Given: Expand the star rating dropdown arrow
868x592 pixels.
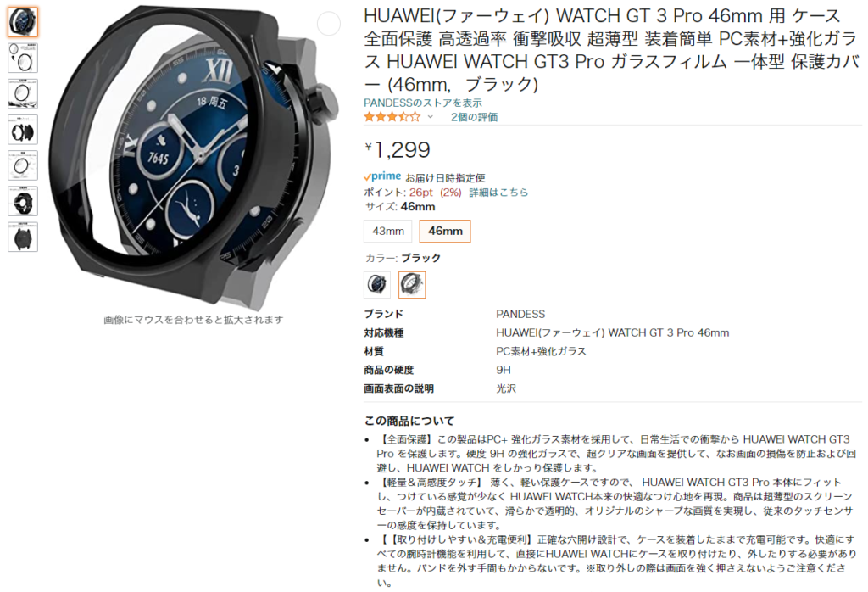Looking at the screenshot, I should [430, 117].
